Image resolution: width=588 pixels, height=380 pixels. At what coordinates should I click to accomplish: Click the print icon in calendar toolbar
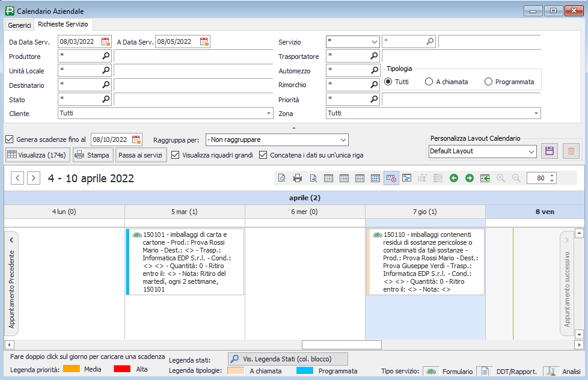pos(297,178)
